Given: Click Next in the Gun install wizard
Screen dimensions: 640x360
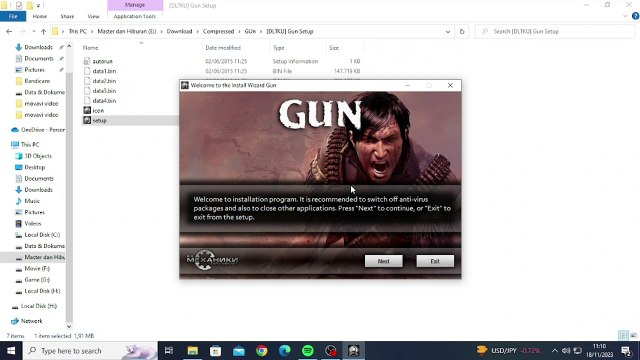Looking at the screenshot, I should (x=383, y=261).
